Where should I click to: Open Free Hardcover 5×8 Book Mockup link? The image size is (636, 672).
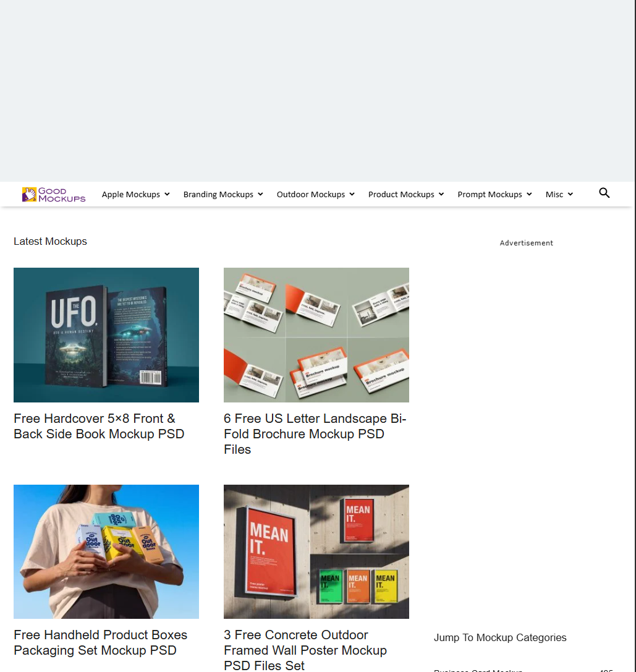click(99, 426)
